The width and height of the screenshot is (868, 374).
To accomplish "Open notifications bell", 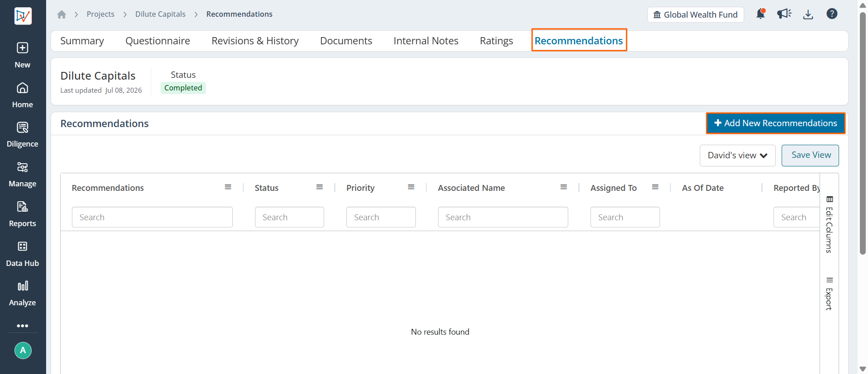I will [x=761, y=14].
